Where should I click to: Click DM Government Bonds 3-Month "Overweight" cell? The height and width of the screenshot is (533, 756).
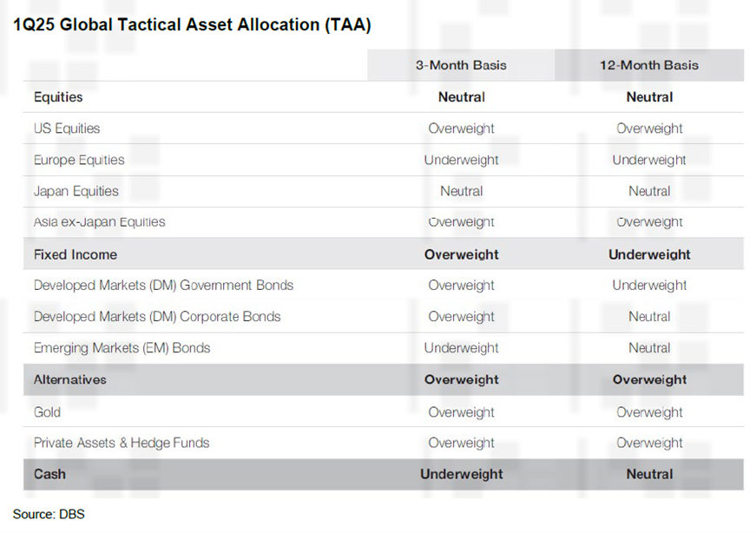(x=462, y=285)
